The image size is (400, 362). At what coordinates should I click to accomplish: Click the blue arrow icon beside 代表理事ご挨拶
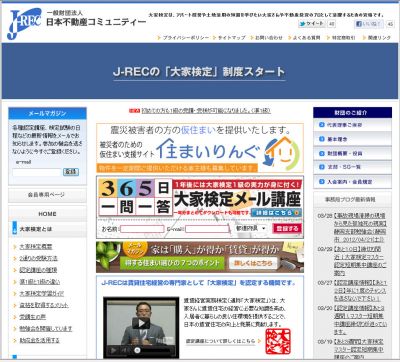321,125
